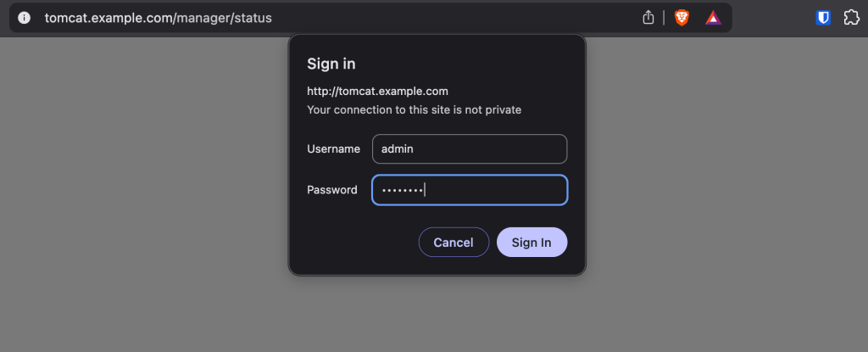
Task: Click the Sign In button
Action: point(531,243)
